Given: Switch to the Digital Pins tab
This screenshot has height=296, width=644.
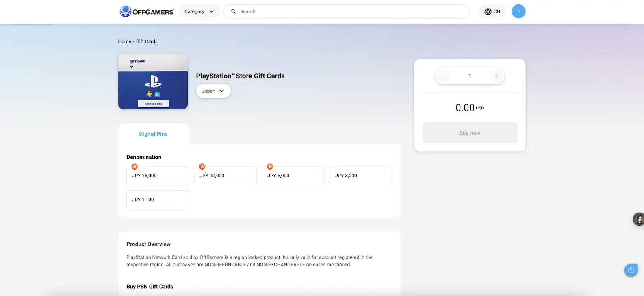Looking at the screenshot, I should click(153, 134).
